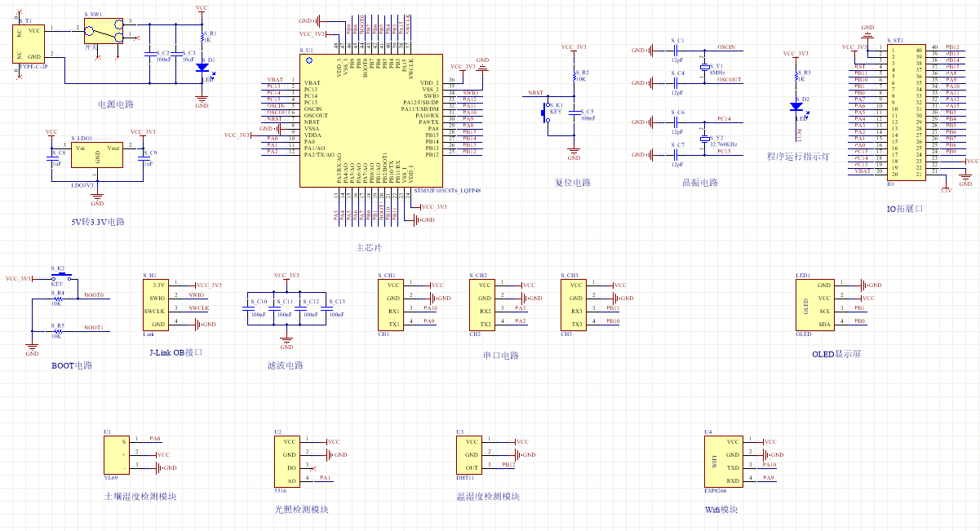Select the TYPE-C-2P connector symbol
Viewport: 980px width, 531px height.
point(29,45)
